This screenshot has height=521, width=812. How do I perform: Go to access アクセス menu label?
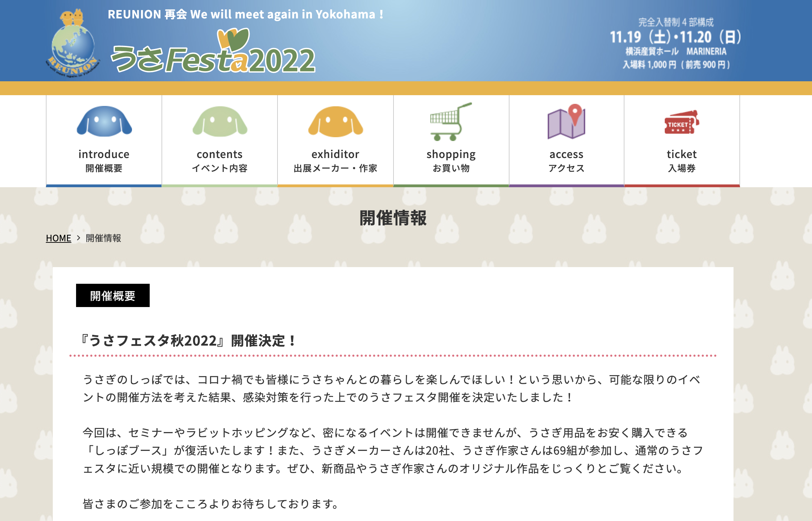click(x=566, y=160)
